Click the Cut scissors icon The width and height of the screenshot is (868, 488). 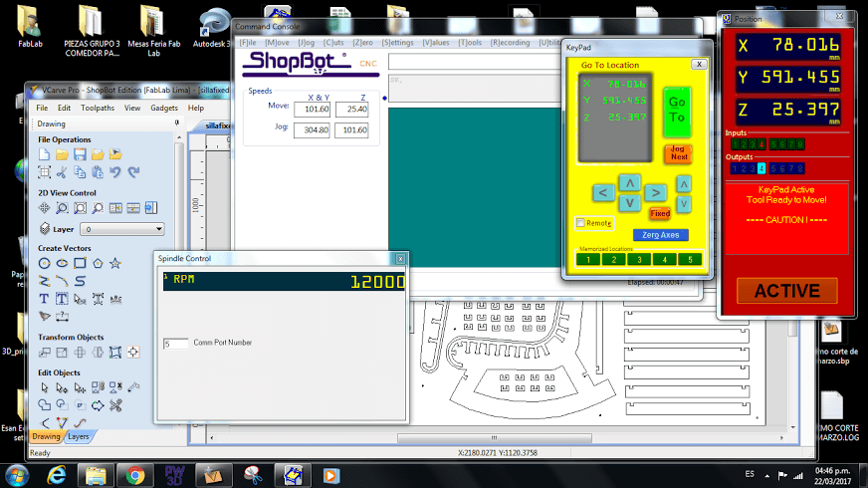pyautogui.click(x=62, y=172)
